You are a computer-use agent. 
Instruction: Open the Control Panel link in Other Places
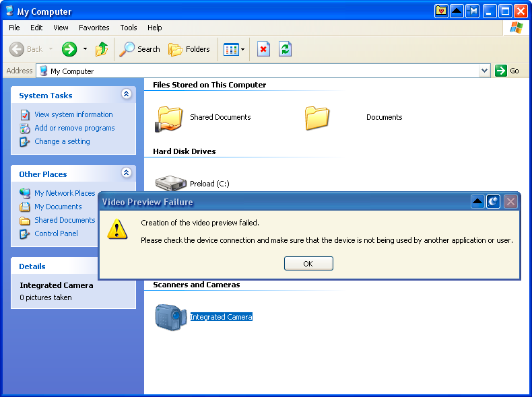[56, 233]
